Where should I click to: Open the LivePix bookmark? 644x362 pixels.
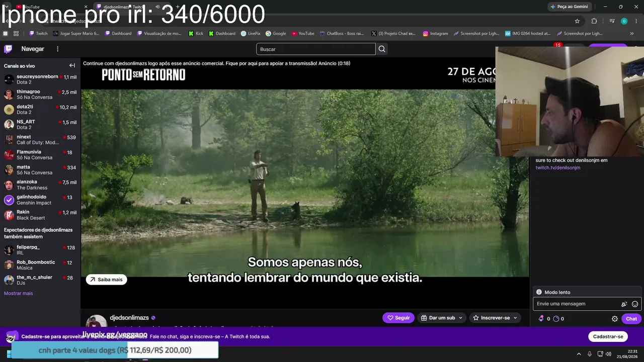(251, 34)
